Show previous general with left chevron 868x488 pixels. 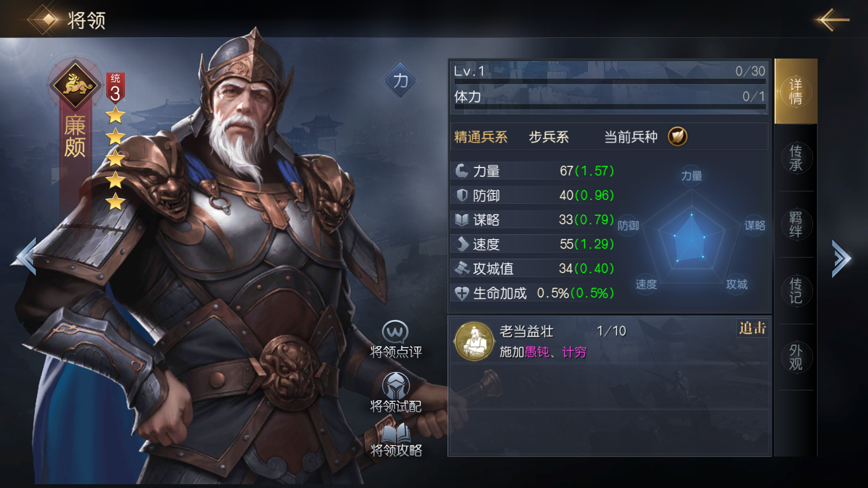point(24,257)
